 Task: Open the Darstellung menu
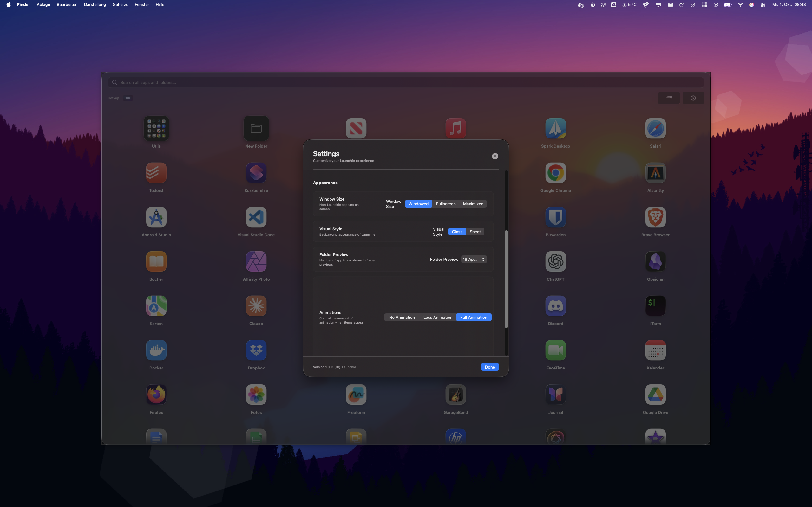[x=95, y=5]
